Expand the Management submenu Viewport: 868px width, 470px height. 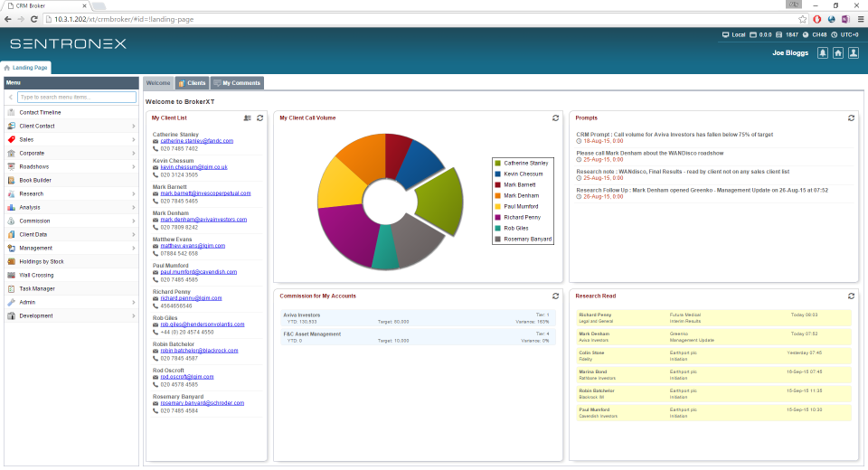click(134, 248)
